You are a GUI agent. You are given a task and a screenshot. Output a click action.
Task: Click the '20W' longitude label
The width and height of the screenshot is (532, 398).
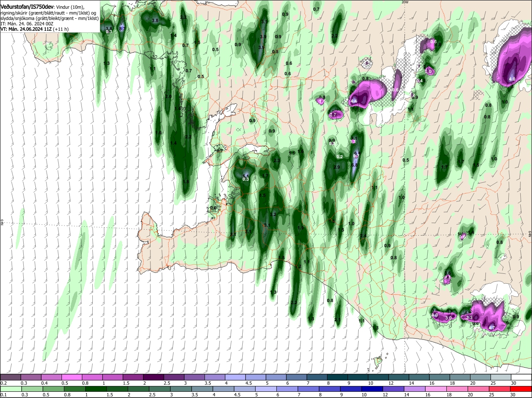(405, 2)
